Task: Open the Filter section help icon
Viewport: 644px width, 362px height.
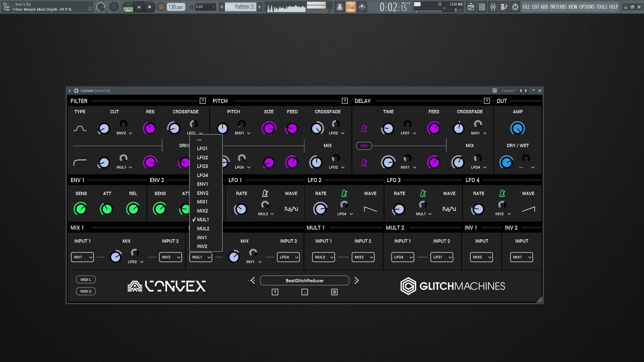Action: coord(203,101)
